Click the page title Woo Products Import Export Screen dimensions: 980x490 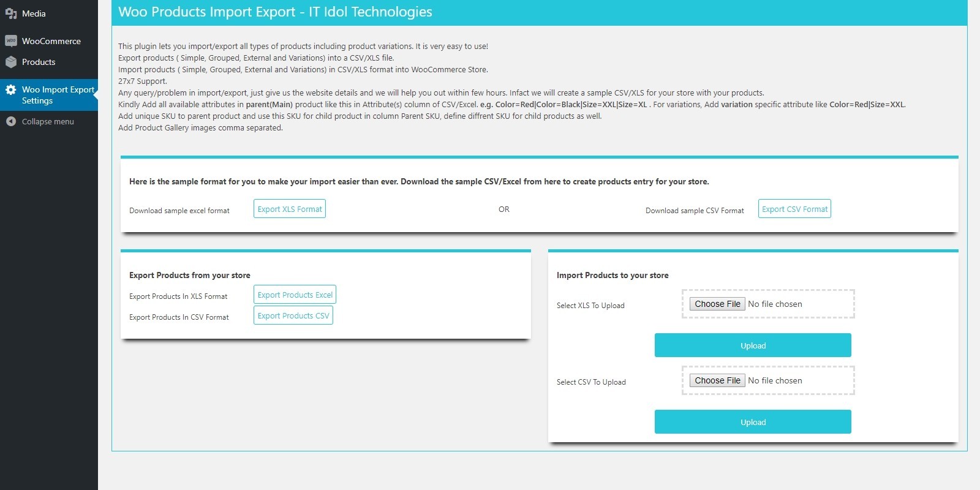coord(275,12)
